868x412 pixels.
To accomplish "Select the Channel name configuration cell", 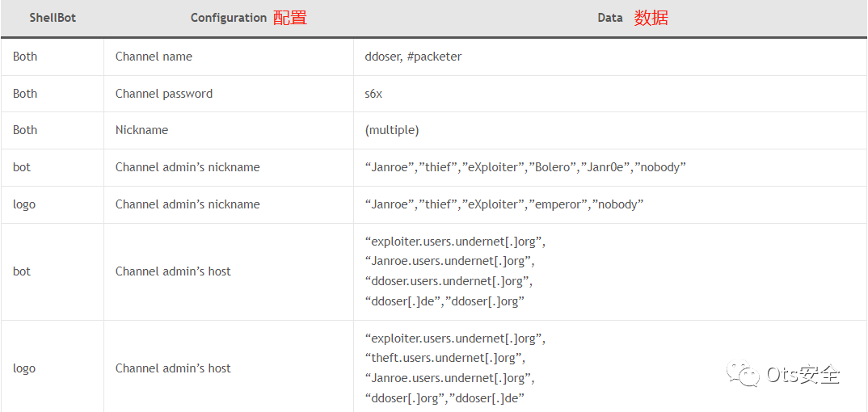I will click(x=154, y=57).
